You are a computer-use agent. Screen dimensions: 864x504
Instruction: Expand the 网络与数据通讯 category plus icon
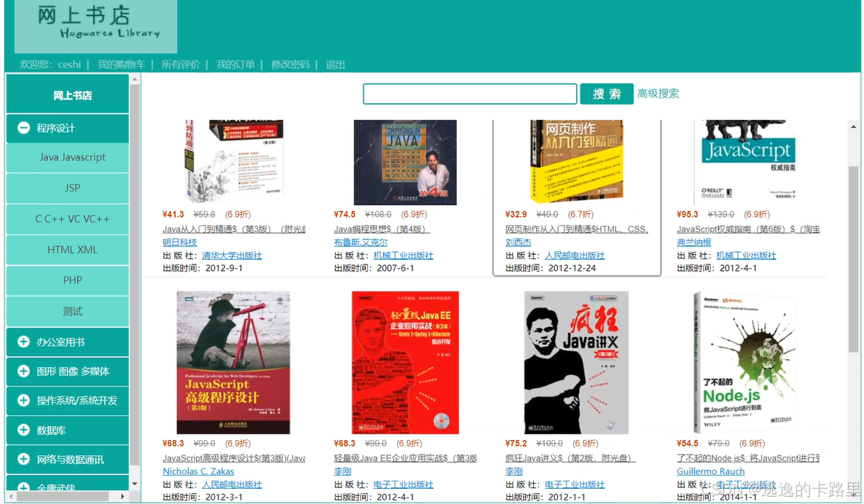(24, 460)
